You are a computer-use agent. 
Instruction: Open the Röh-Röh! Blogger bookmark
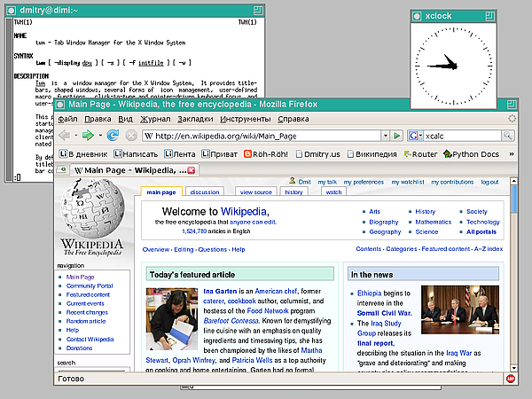[x=266, y=154]
